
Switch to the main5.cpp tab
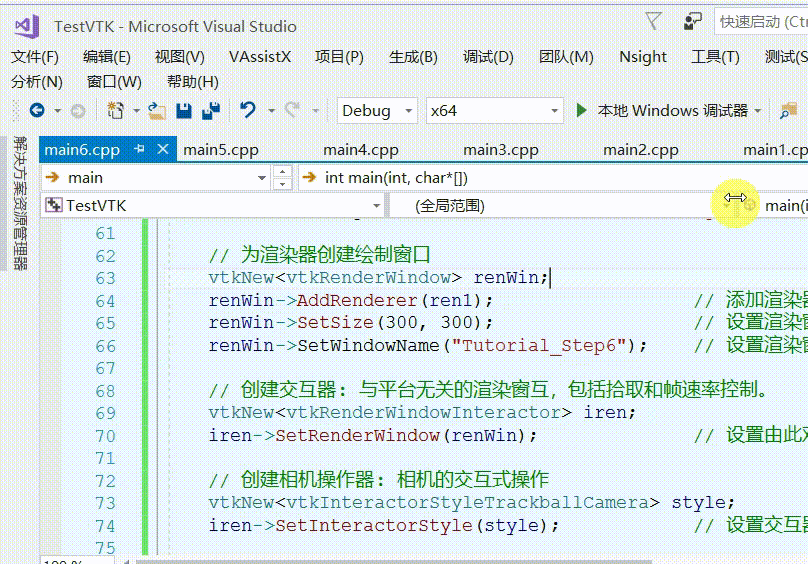coord(221,150)
